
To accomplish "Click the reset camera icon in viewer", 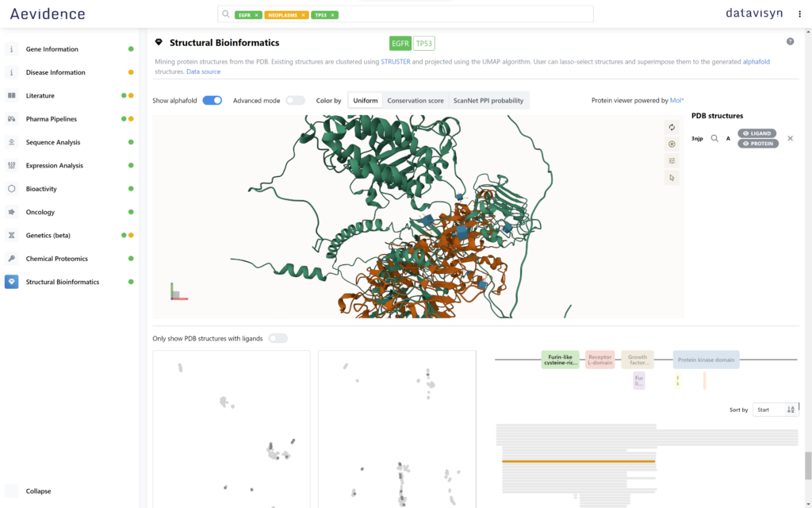I will [x=672, y=128].
